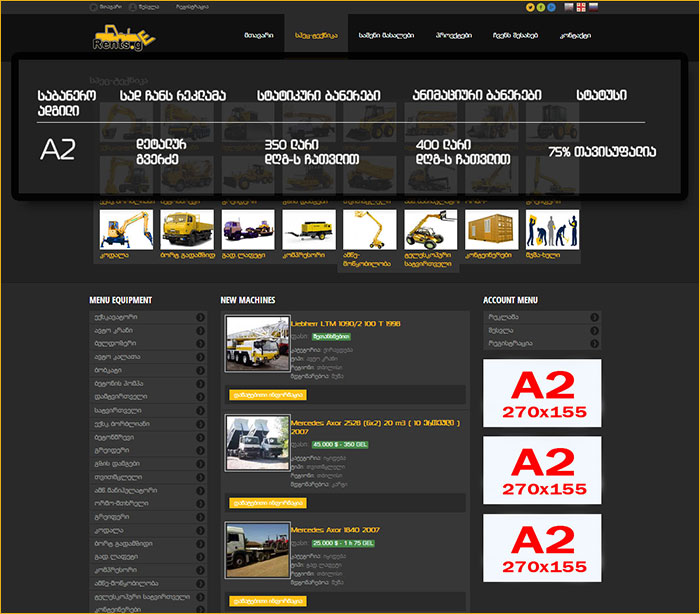Select the კომპრესორი compressor thumbnail
This screenshot has width=700, height=614.
point(309,230)
